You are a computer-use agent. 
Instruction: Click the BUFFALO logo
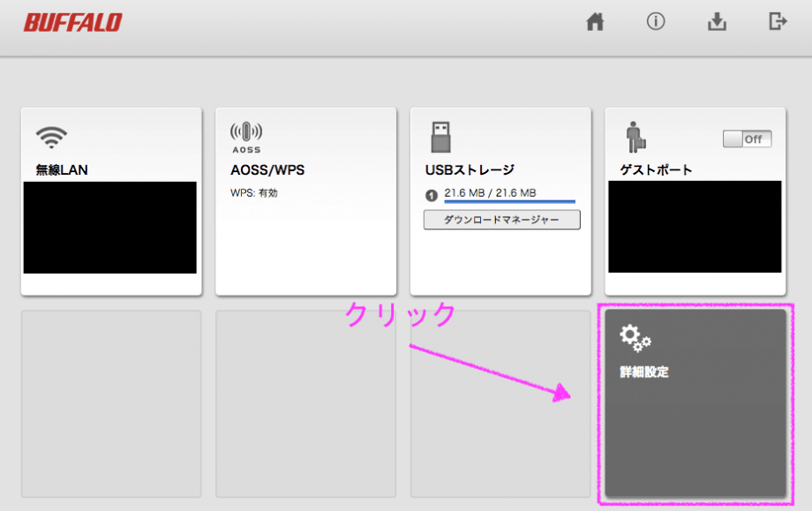[x=72, y=23]
